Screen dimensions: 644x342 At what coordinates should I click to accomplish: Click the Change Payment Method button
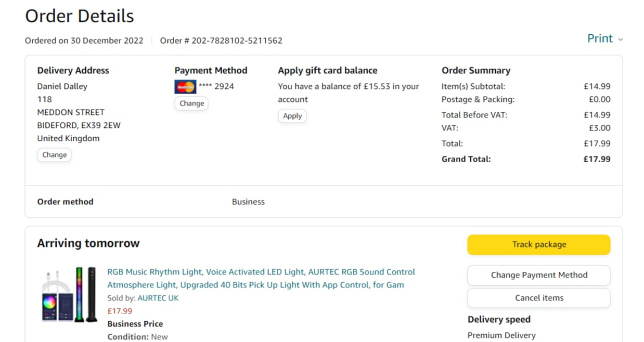[x=538, y=275]
